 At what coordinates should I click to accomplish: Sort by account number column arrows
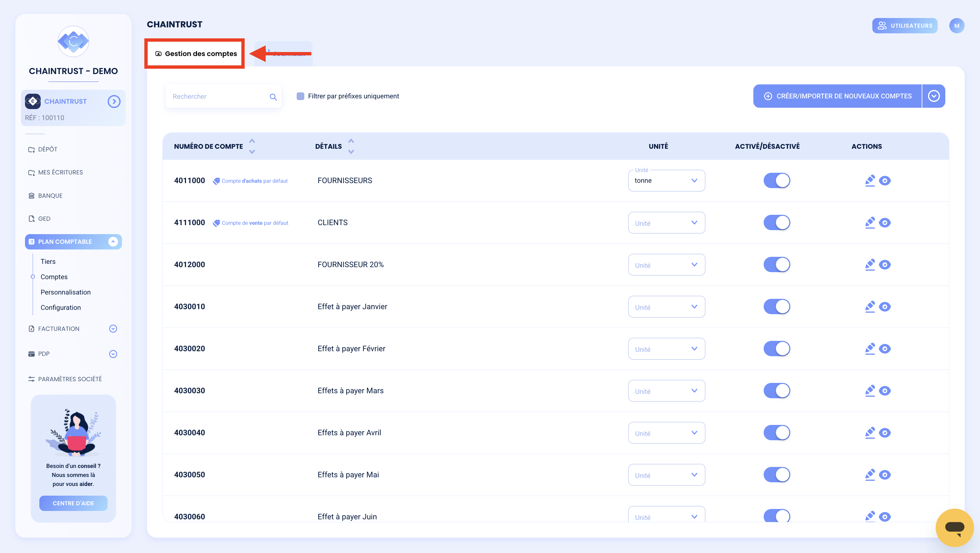click(252, 146)
